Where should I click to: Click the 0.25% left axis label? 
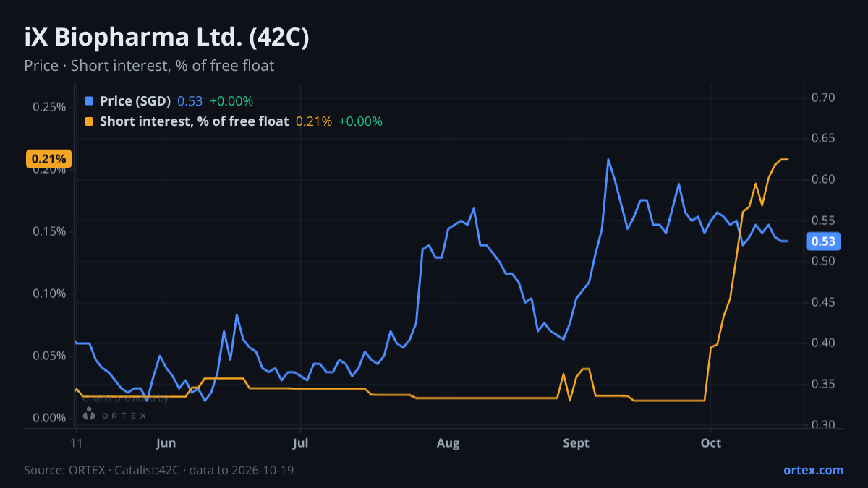point(49,107)
